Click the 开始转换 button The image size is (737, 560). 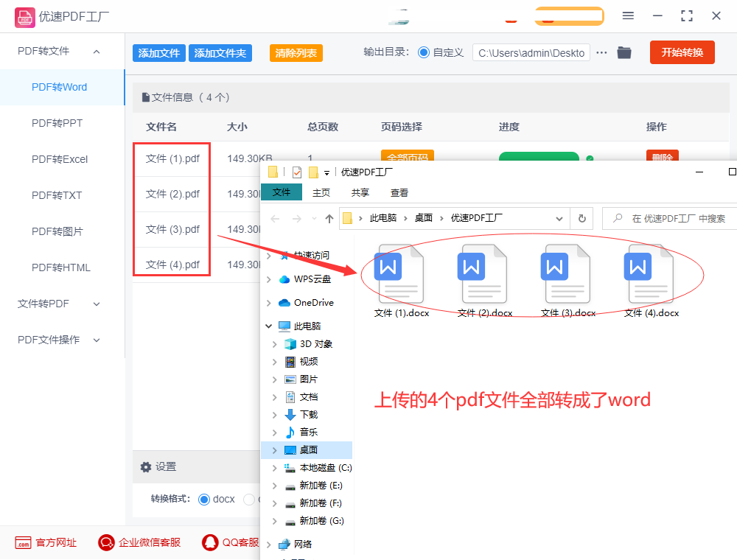tap(682, 52)
